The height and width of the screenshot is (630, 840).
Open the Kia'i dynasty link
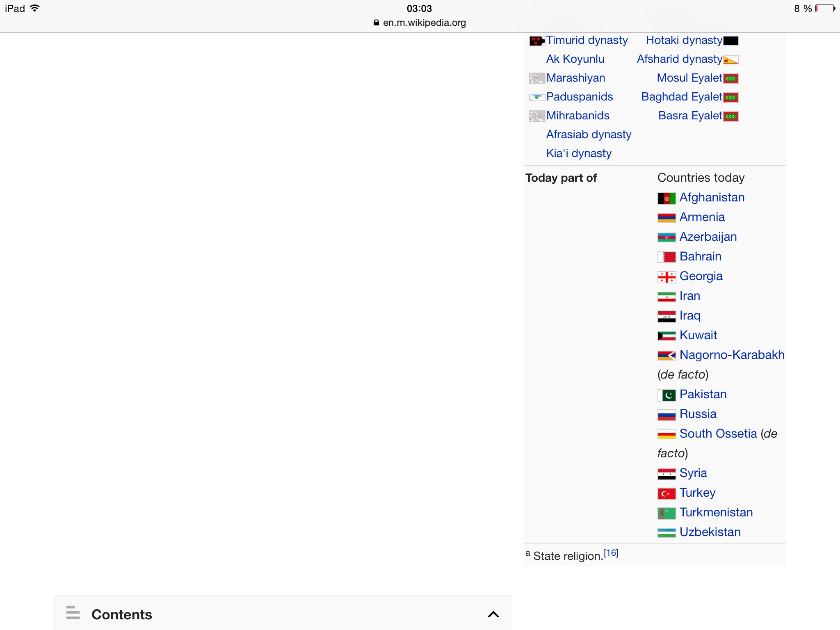(578, 153)
